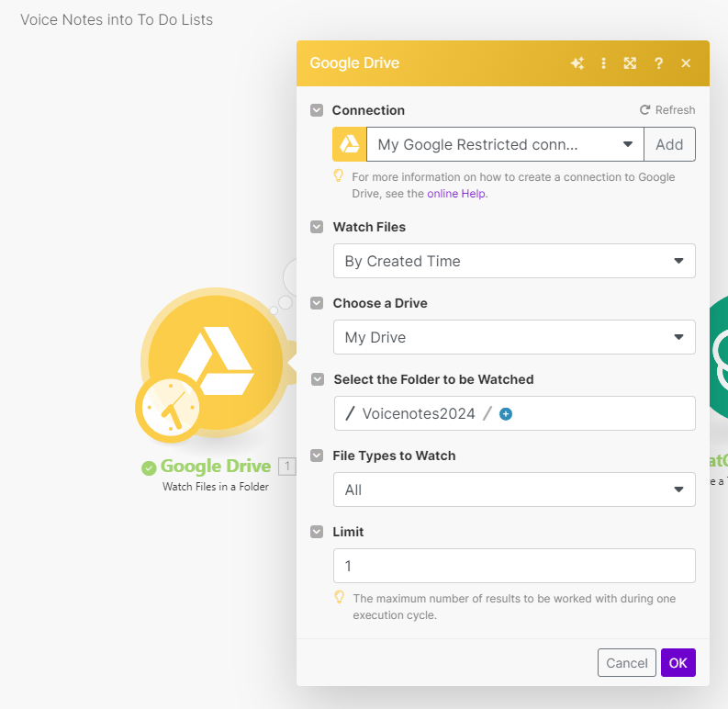Click the blue plus icon after Voicenotes2024
The image size is (728, 709).
point(506,414)
